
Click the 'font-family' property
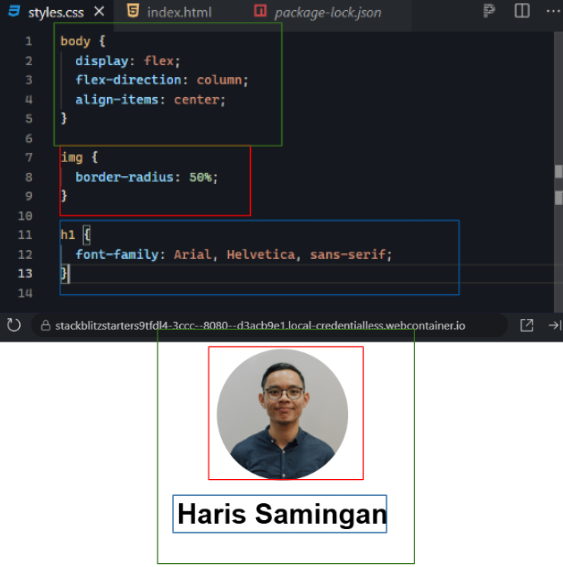(x=117, y=254)
